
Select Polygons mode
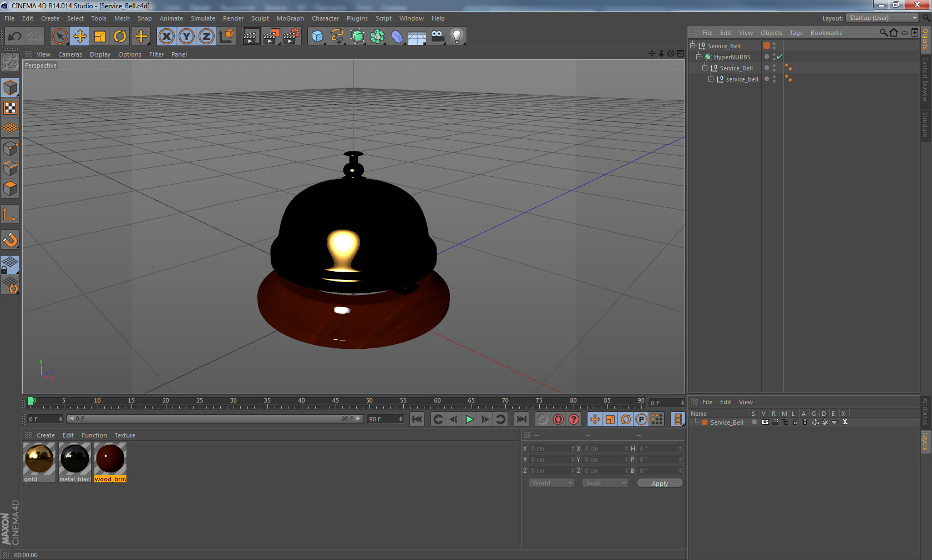coord(10,189)
